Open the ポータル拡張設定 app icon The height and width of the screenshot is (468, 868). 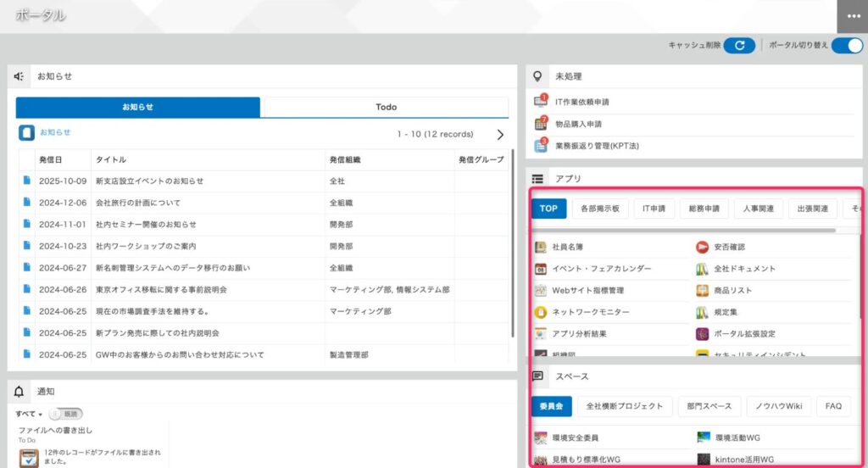pyautogui.click(x=702, y=334)
